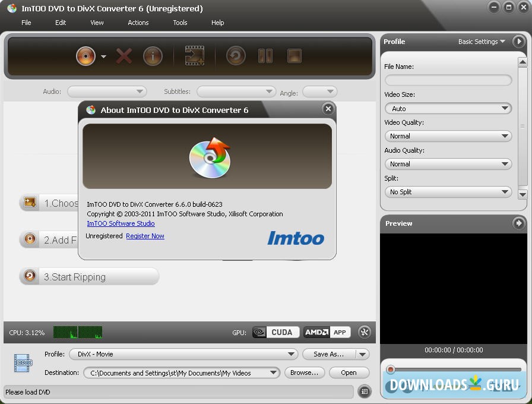Open the View menu
This screenshot has height=404, width=532.
pyautogui.click(x=97, y=23)
